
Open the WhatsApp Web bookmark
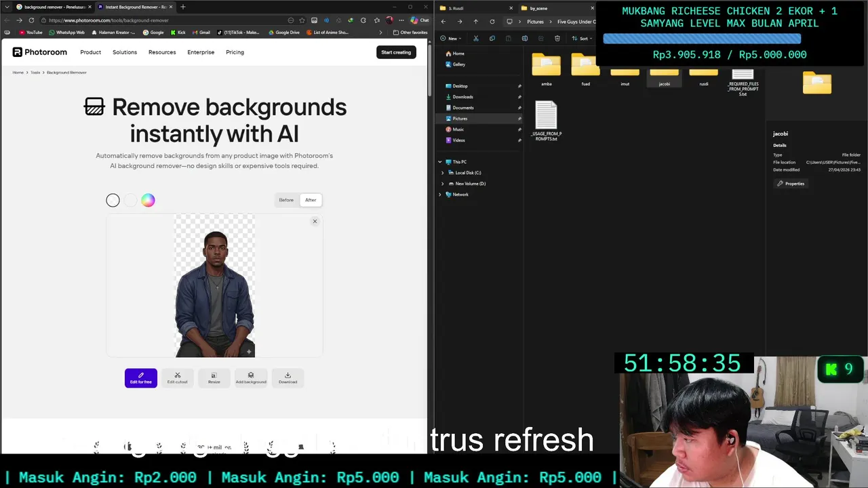point(66,33)
